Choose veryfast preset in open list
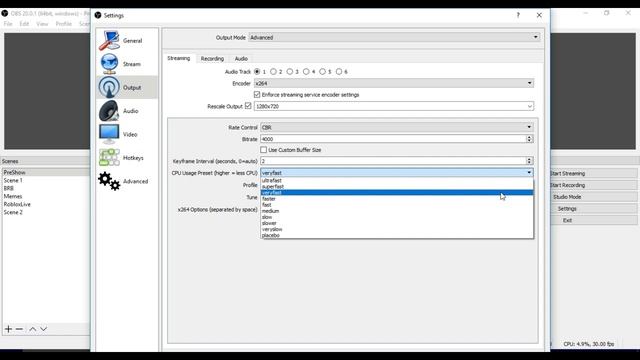This screenshot has height=360, width=640. (397, 193)
